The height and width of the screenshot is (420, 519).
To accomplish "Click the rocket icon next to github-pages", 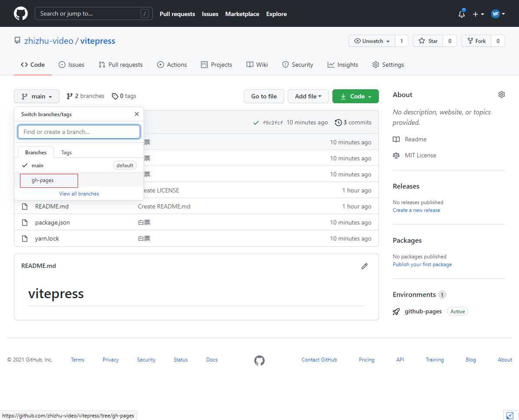I will tap(396, 312).
